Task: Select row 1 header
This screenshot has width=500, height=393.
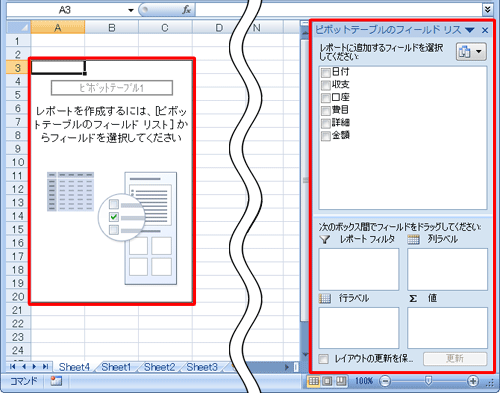Action: (18, 41)
